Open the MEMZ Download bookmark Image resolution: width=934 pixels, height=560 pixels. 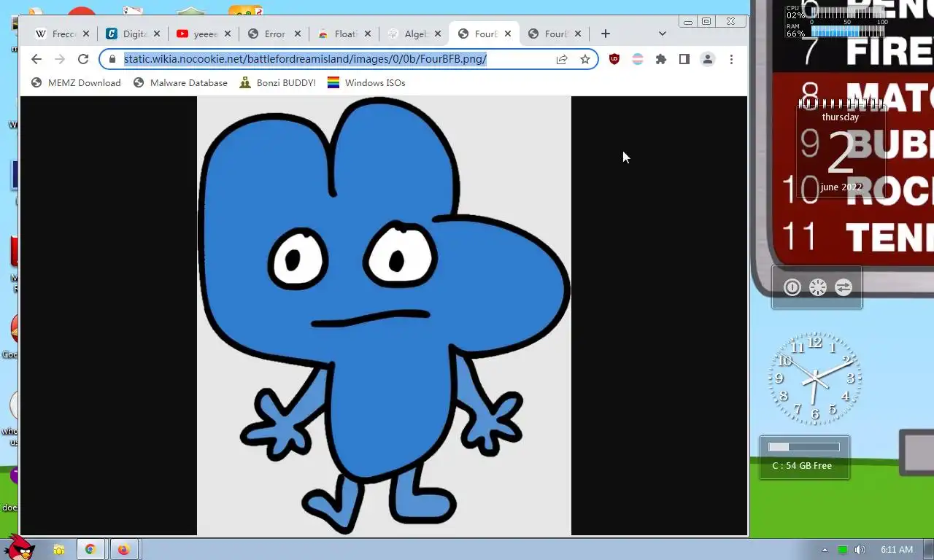pos(76,83)
